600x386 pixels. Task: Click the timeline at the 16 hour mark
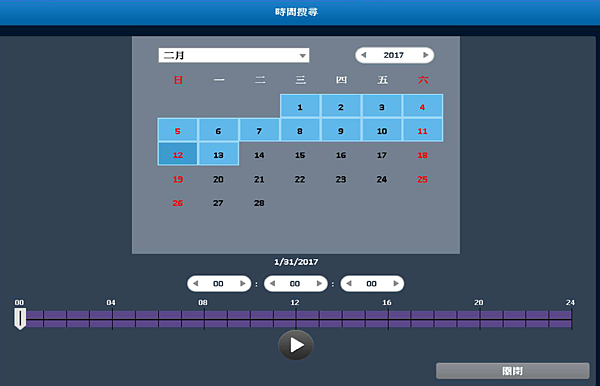(x=388, y=319)
